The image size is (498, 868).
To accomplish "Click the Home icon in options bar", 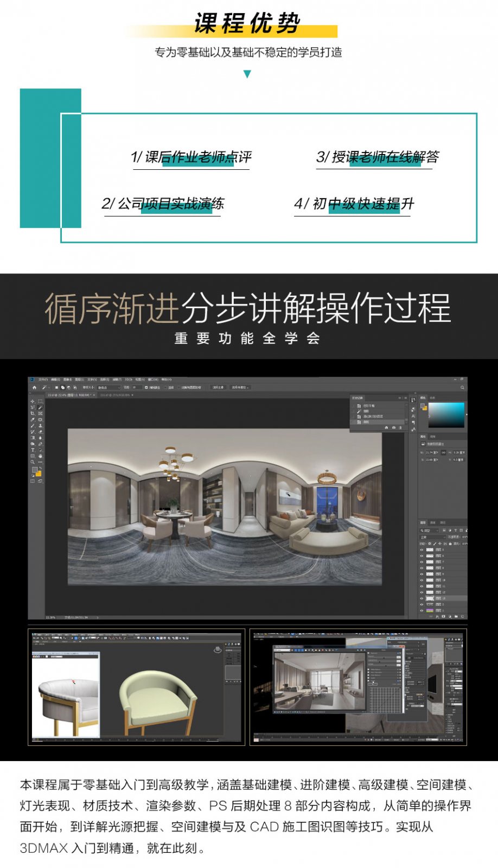I will pos(35,387).
